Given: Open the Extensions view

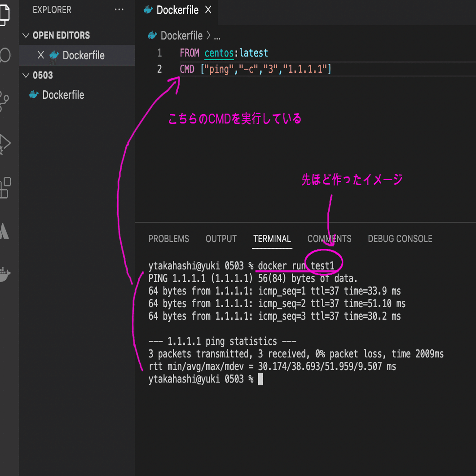Looking at the screenshot, I should 5,188.
